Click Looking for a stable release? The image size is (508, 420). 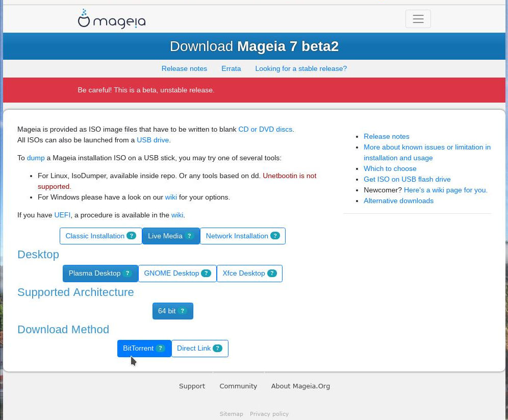coord(301,68)
